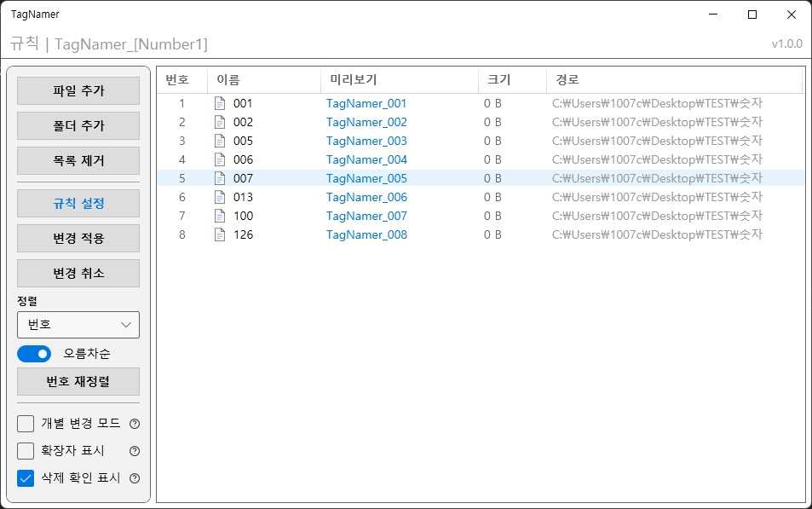Viewport: 812px width, 509px height.
Task: Click the 파일 추가 button
Action: (78, 91)
